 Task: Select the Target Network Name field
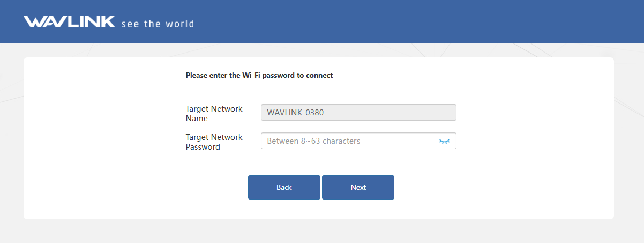(x=358, y=113)
